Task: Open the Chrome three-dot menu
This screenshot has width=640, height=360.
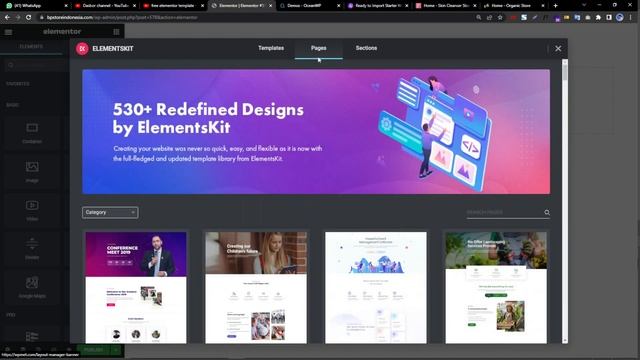Action: (631, 18)
